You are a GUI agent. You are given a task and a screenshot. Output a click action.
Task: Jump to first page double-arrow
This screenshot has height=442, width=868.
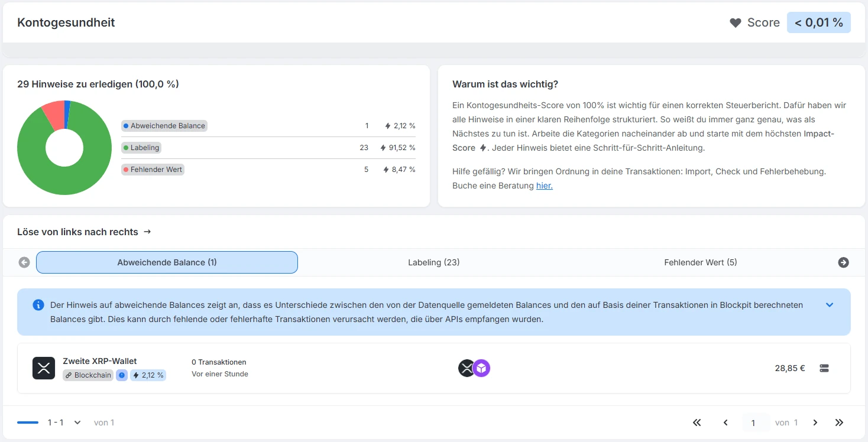click(x=697, y=422)
